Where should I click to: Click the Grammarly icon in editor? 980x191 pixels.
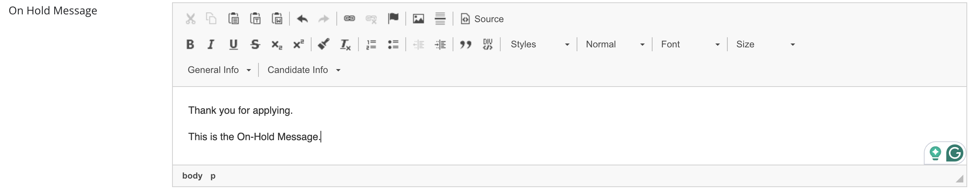tap(954, 153)
